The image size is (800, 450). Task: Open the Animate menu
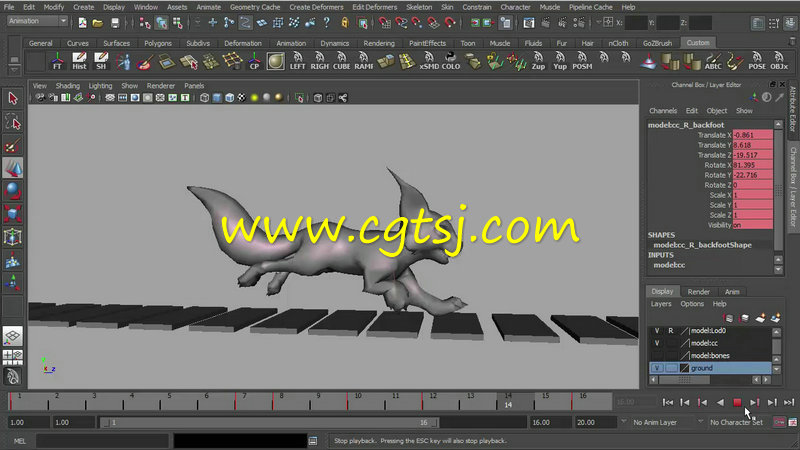pos(209,7)
